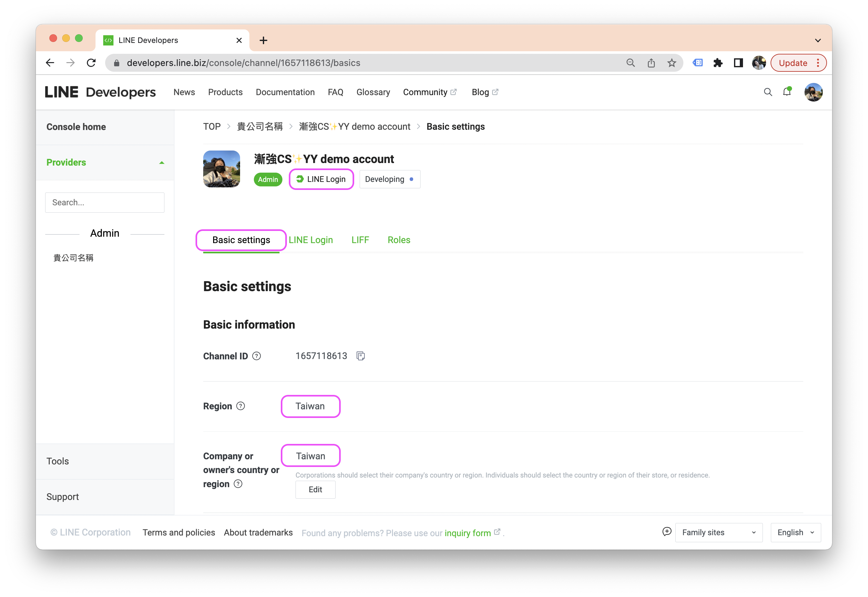Open the Blog external link
The width and height of the screenshot is (868, 597).
pyautogui.click(x=485, y=92)
